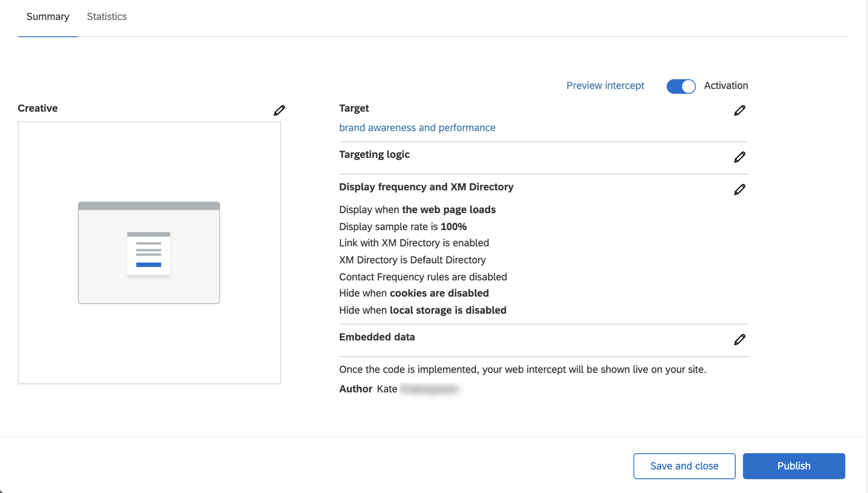Open Preview intercept
Screen dimensions: 868x493
(605, 85)
